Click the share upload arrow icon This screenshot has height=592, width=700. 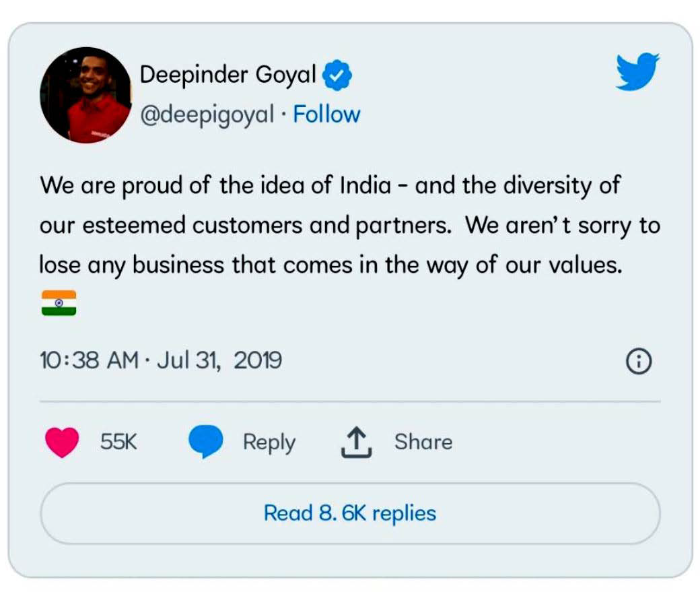(x=356, y=442)
